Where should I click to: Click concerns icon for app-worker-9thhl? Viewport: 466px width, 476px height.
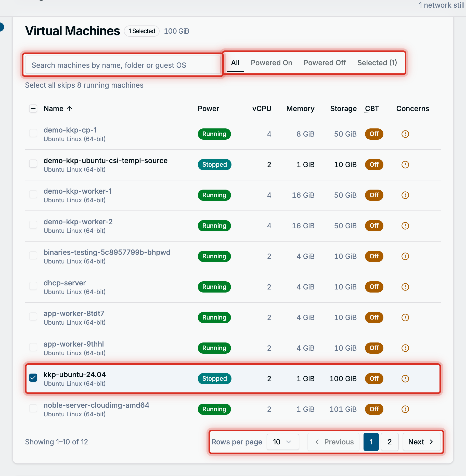click(405, 348)
